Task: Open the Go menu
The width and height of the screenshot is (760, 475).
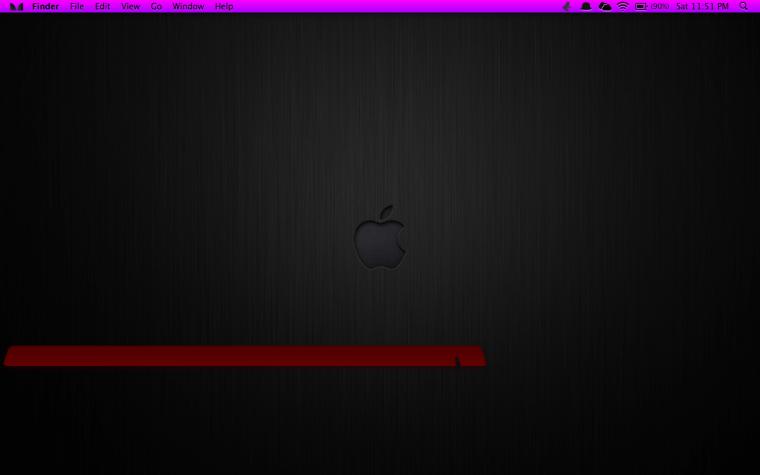Action: (x=156, y=6)
